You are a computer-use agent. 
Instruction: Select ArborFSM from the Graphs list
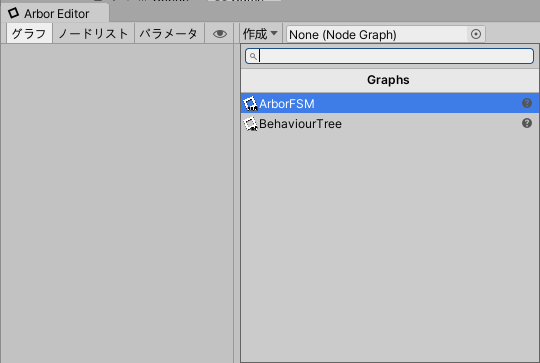(x=390, y=103)
